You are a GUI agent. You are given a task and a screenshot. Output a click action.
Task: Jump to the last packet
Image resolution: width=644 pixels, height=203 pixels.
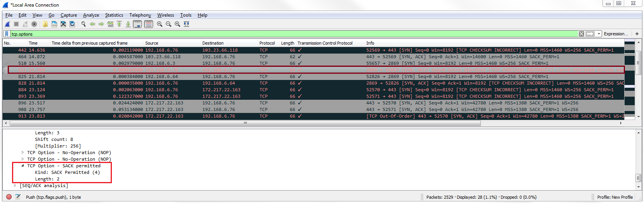(128, 24)
